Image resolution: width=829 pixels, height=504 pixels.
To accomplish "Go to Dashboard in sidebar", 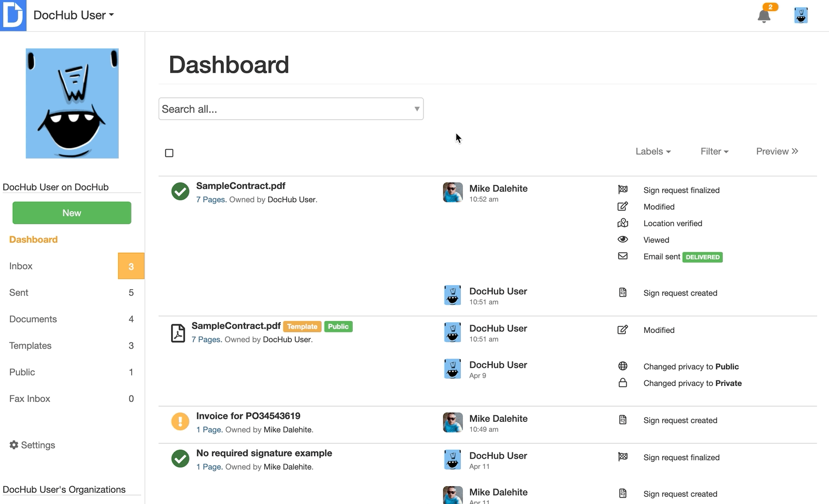I will pyautogui.click(x=34, y=240).
